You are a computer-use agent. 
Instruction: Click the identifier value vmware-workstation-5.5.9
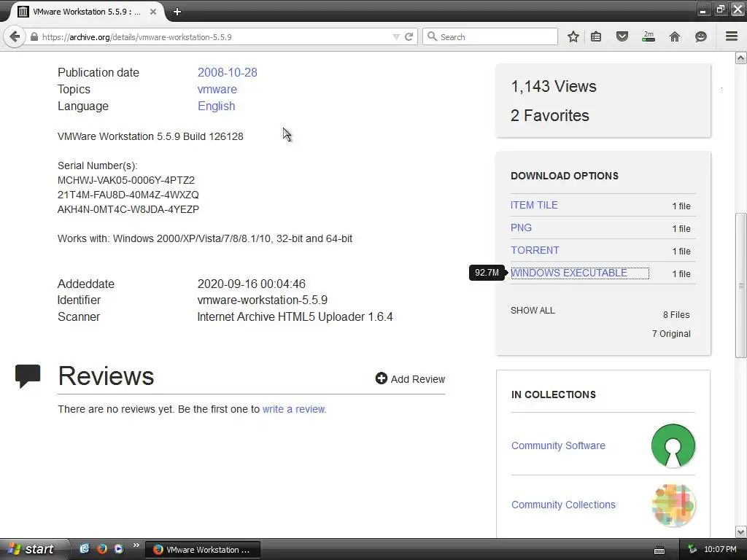(263, 300)
